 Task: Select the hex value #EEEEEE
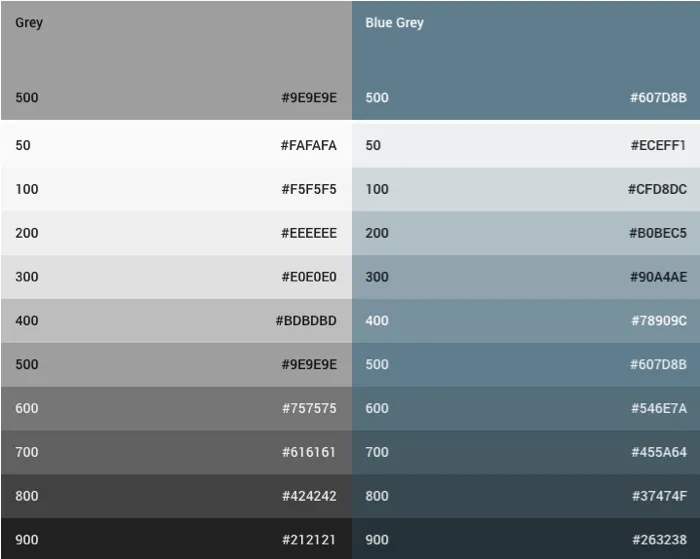coord(309,233)
